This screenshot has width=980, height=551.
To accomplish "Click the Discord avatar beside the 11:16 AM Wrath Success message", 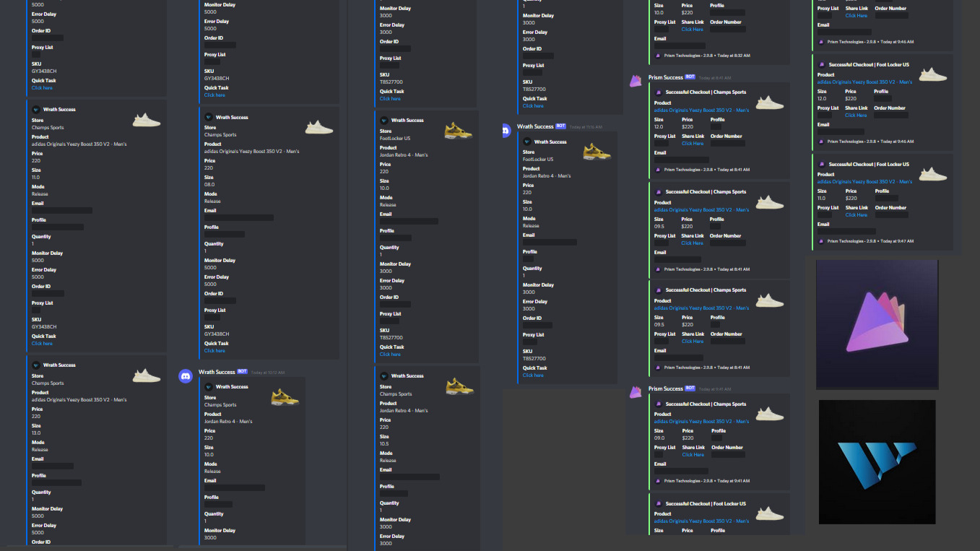I will tap(507, 130).
